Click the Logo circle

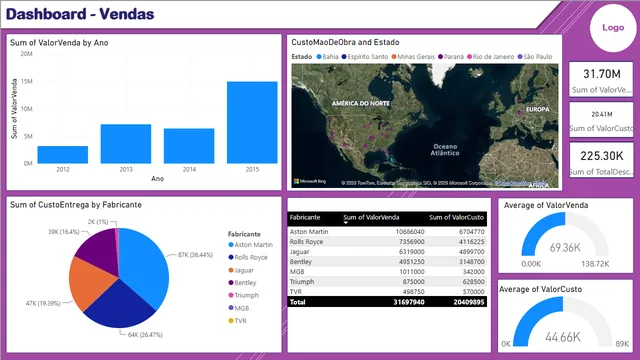(x=613, y=28)
